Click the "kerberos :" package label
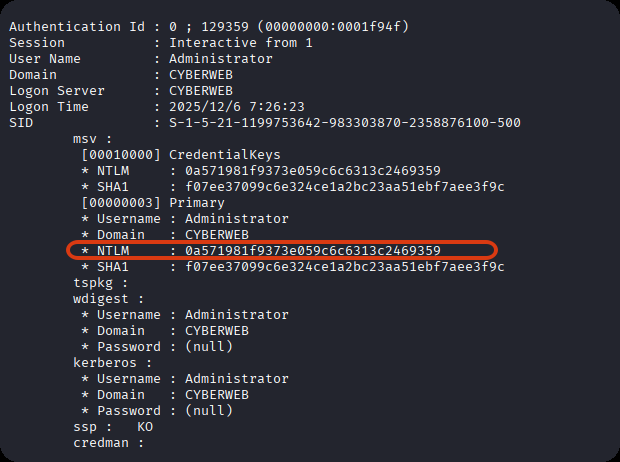The height and width of the screenshot is (462, 620). click(113, 363)
